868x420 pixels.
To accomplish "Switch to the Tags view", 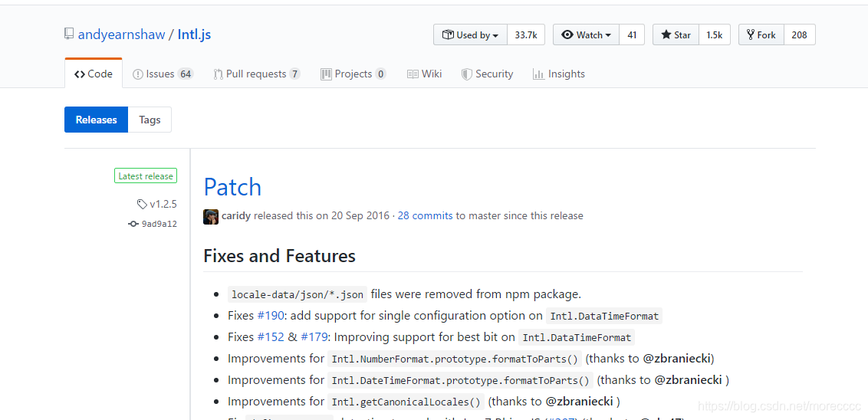I will (150, 120).
